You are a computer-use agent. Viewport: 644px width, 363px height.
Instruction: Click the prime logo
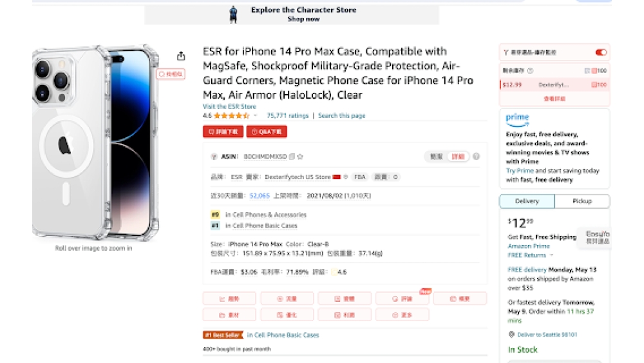point(518,119)
